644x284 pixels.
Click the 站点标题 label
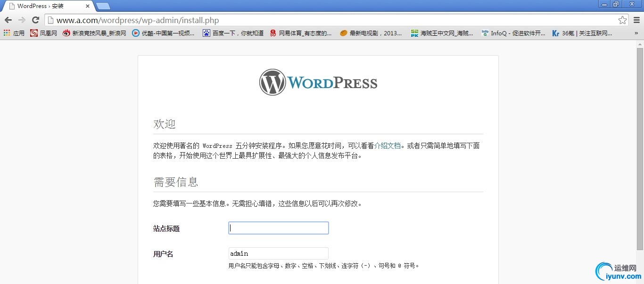(x=166, y=228)
